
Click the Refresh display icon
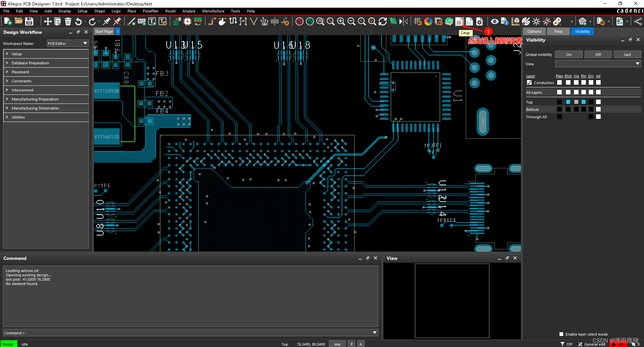tap(383, 21)
